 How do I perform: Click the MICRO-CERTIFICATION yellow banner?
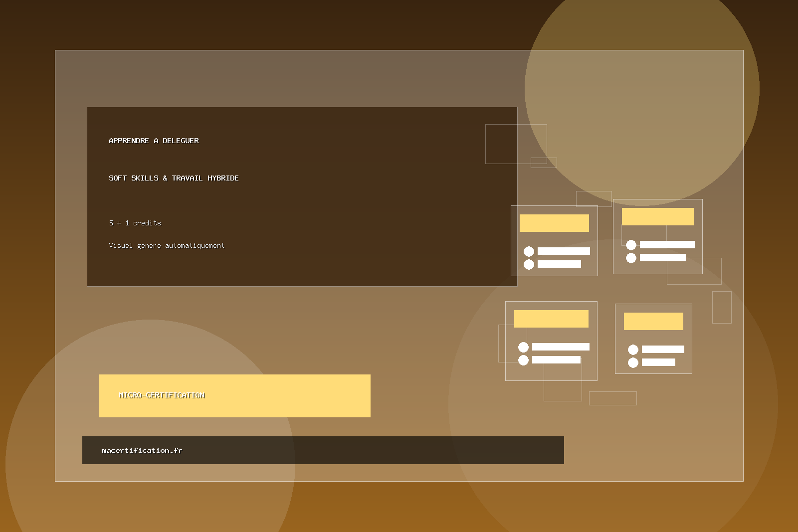(234, 395)
